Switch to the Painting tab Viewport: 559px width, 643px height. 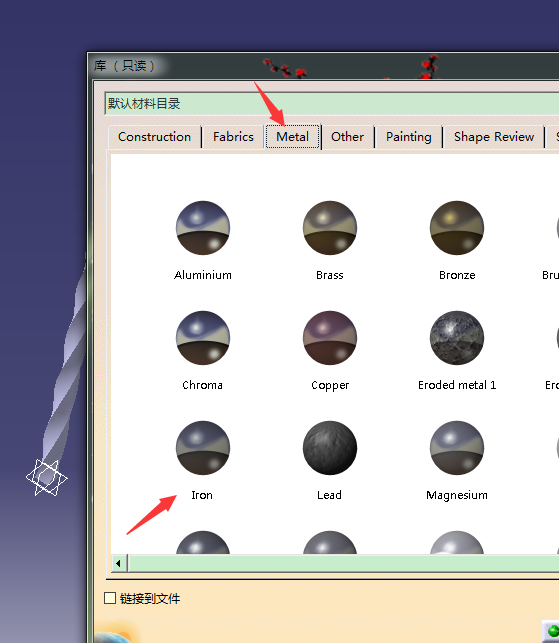click(408, 137)
